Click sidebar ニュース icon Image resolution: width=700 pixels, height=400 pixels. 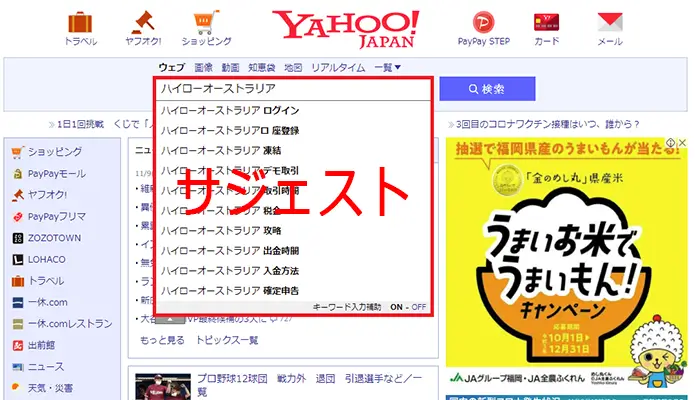pyautogui.click(x=17, y=367)
